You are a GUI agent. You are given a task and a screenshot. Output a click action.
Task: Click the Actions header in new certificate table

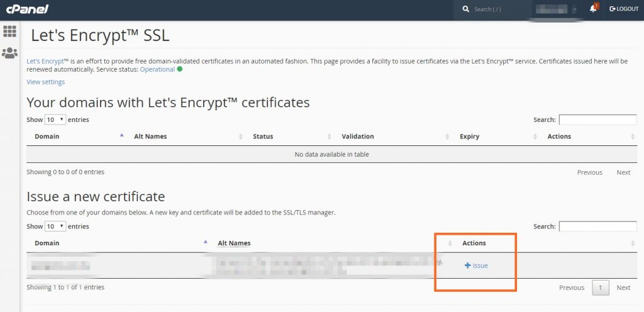474,243
